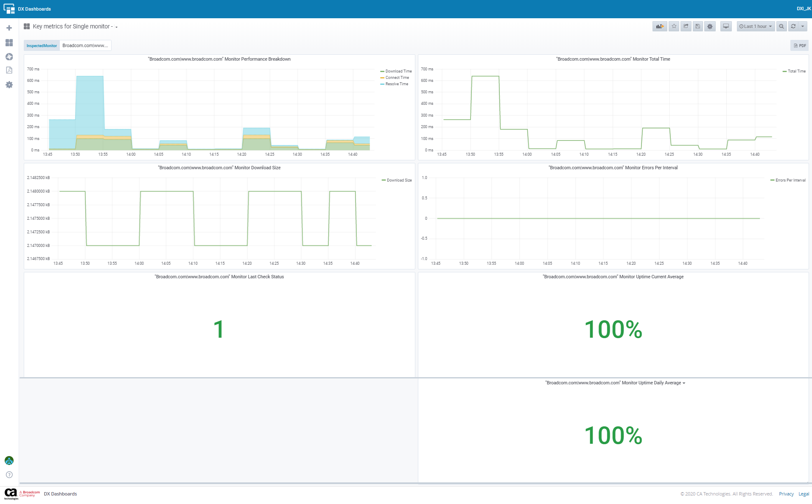Open the Share dashboard icon
Image resolution: width=812 pixels, height=504 pixels.
pos(686,26)
